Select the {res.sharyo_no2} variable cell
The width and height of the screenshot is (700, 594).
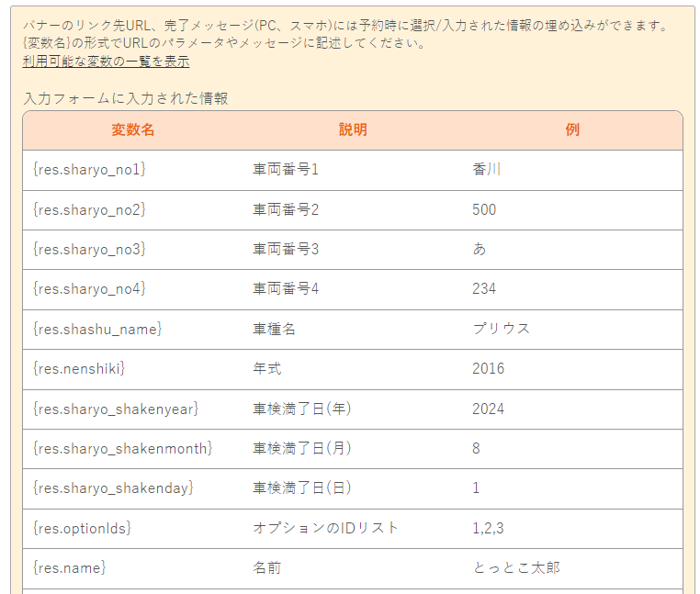click(89, 209)
